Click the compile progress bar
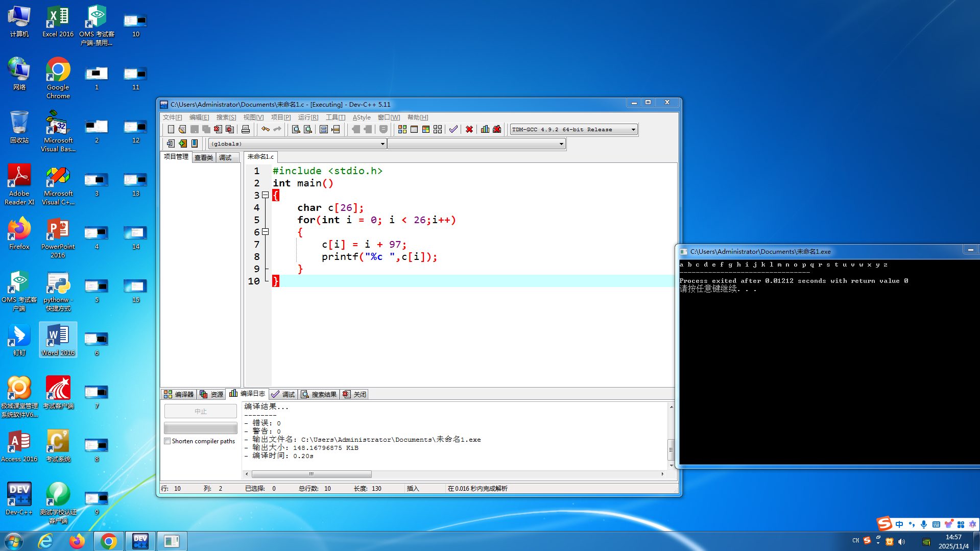The width and height of the screenshot is (980, 551). pos(201,428)
